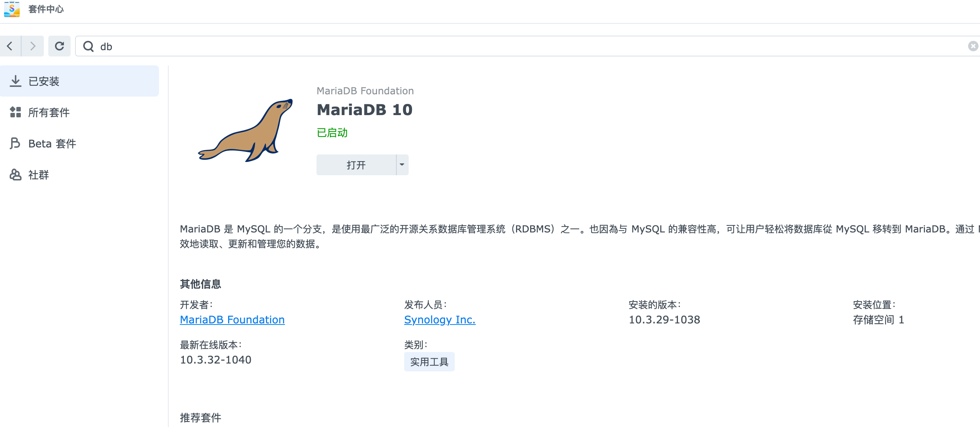Expand the dropdown arrow next to 打开
The image size is (980, 427).
[402, 164]
